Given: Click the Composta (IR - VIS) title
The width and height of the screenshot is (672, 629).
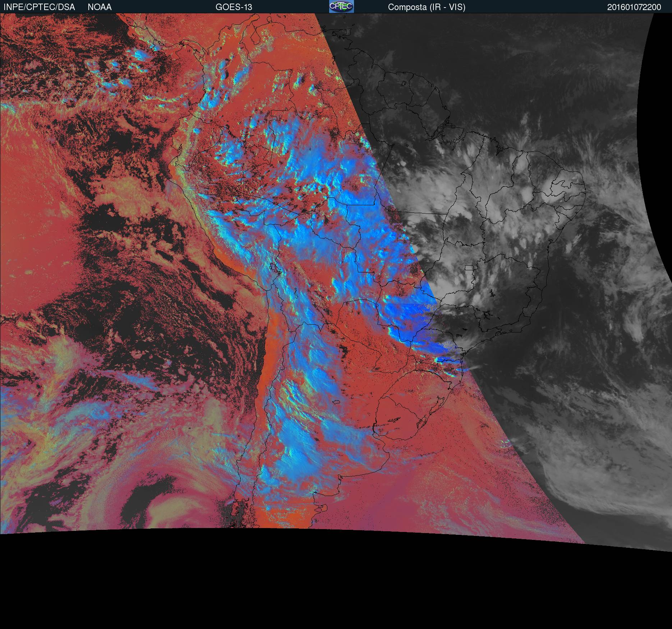Looking at the screenshot, I should (x=427, y=7).
